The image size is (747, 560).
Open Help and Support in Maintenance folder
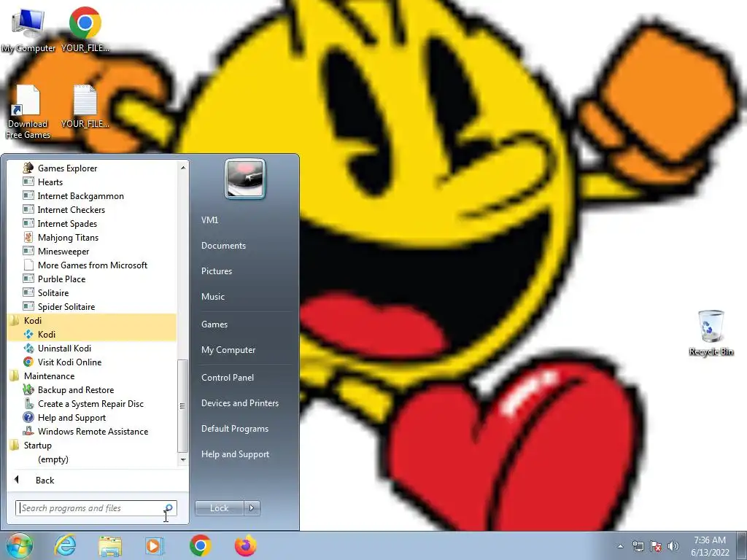tap(71, 417)
